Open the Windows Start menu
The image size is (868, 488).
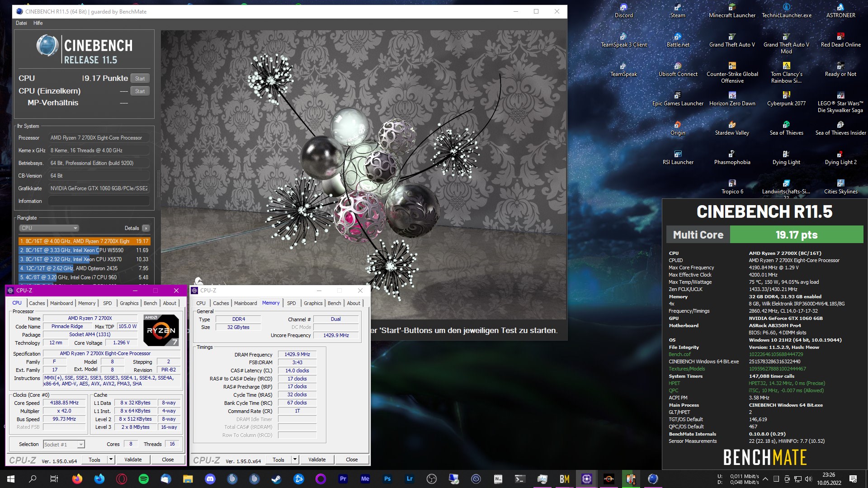click(11, 479)
